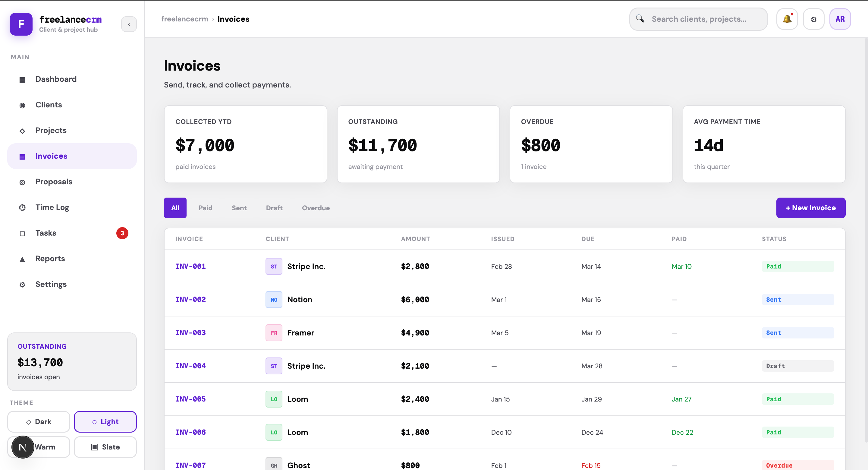Screen dimensions: 868x470
Task: Open the notification bell
Action: (x=787, y=19)
